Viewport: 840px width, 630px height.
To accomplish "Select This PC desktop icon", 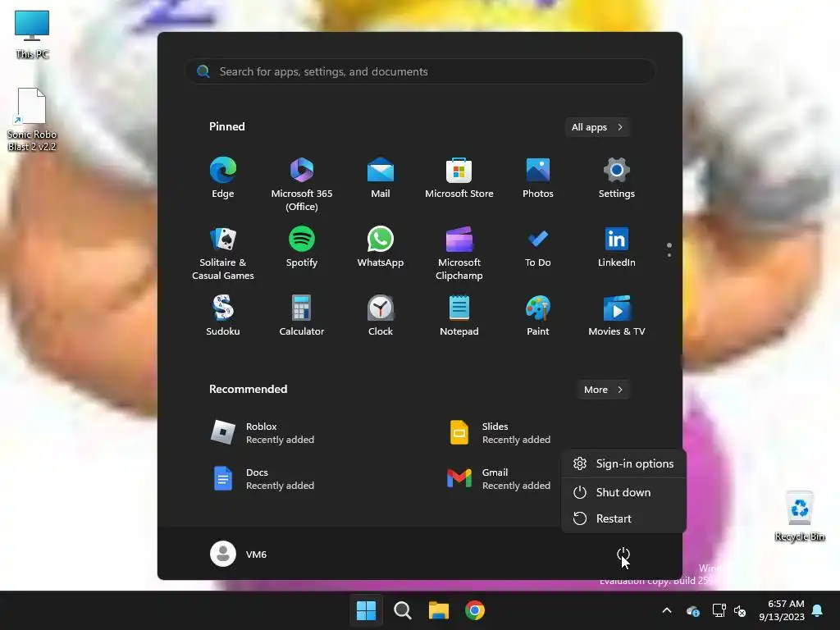I will tap(32, 34).
